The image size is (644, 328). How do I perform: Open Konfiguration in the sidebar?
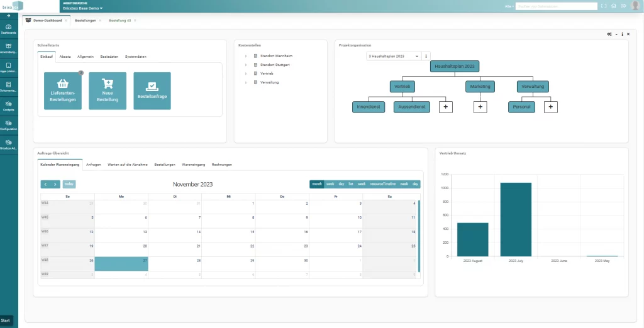coord(9,125)
